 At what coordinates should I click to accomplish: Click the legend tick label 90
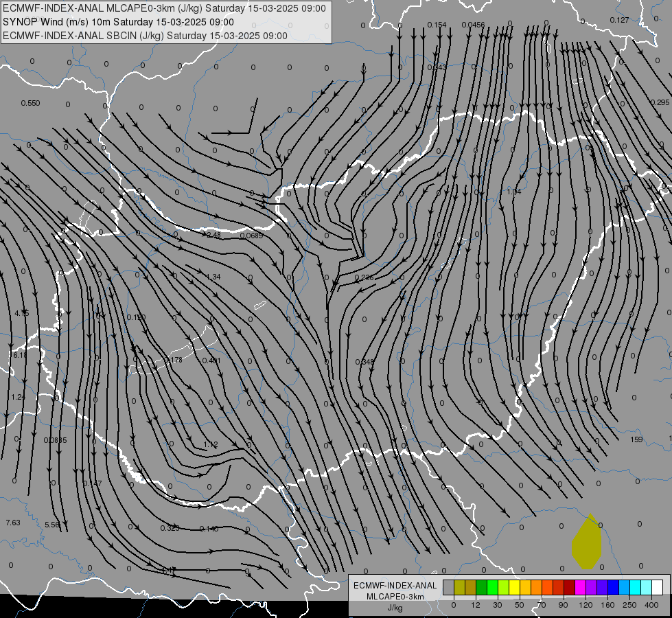tap(564, 605)
